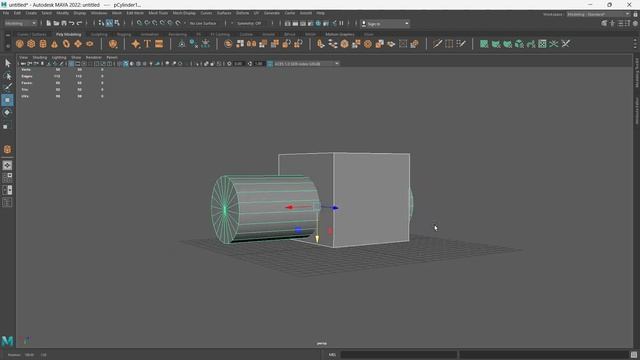640x360 pixels.
Task: Create a polygon cube from shelf
Action: [x=31, y=44]
